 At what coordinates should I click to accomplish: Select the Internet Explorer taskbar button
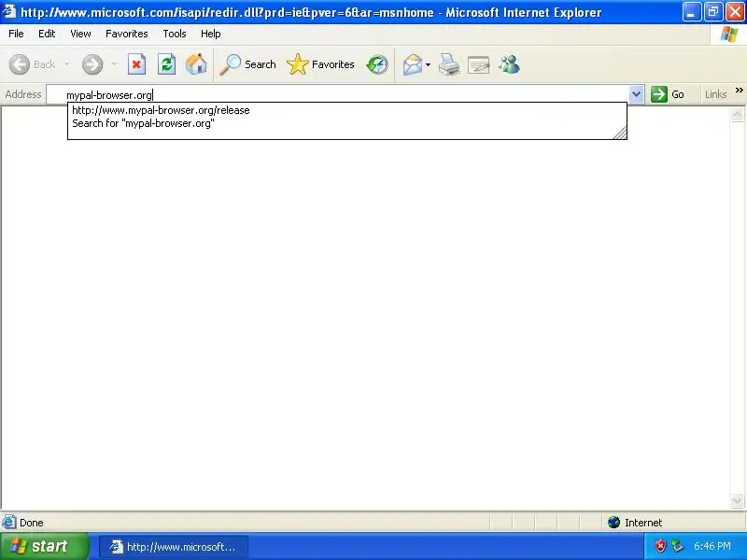pyautogui.click(x=174, y=547)
